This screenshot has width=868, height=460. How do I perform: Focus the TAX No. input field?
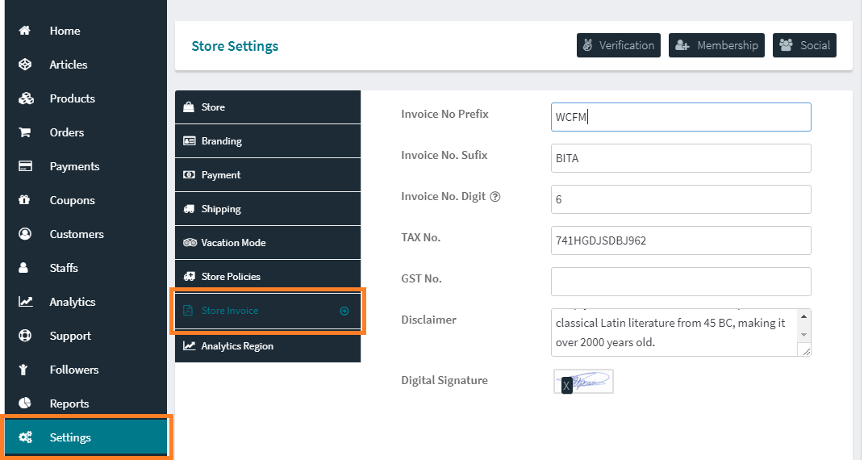(681, 240)
